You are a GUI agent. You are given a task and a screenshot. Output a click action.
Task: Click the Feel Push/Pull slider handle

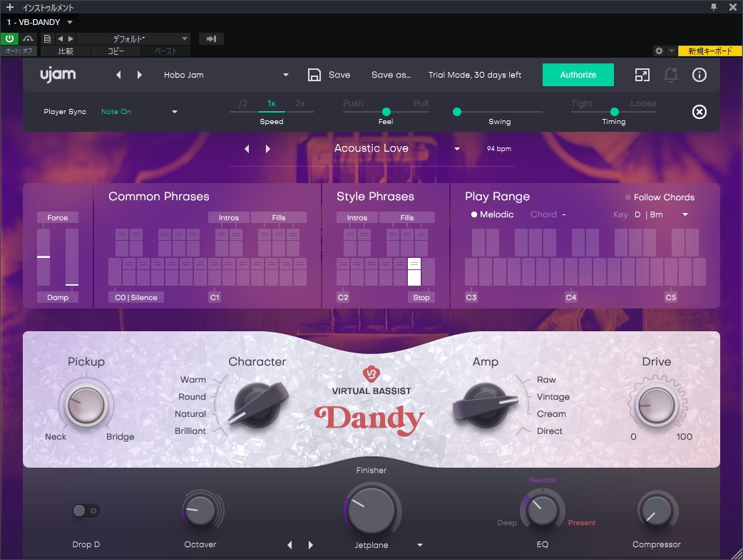pos(386,112)
